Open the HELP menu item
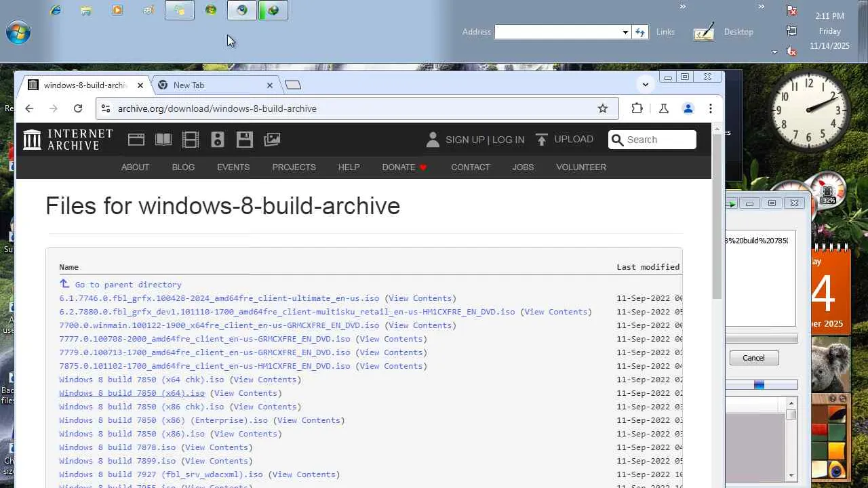 349,167
